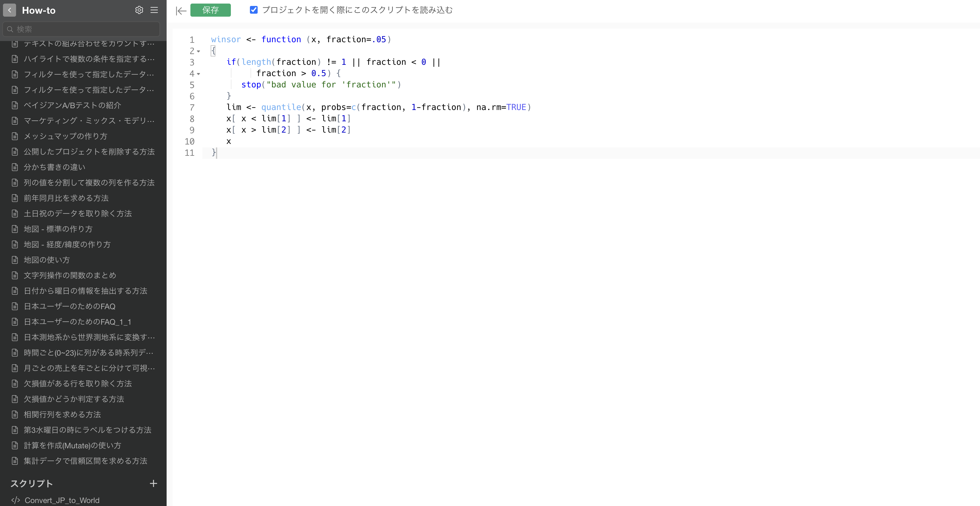
Task: Collapse the script editor panel arrow
Action: 181,11
